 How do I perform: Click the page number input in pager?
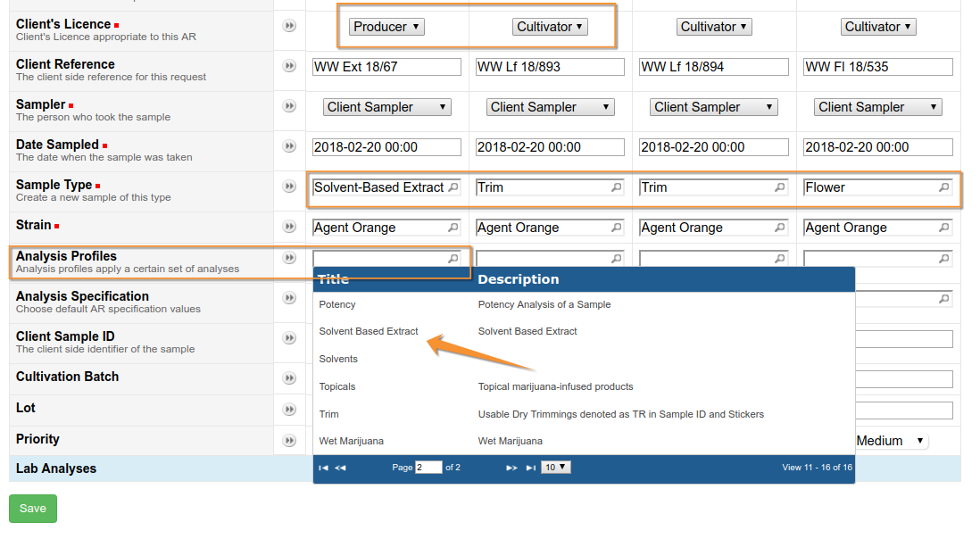428,468
